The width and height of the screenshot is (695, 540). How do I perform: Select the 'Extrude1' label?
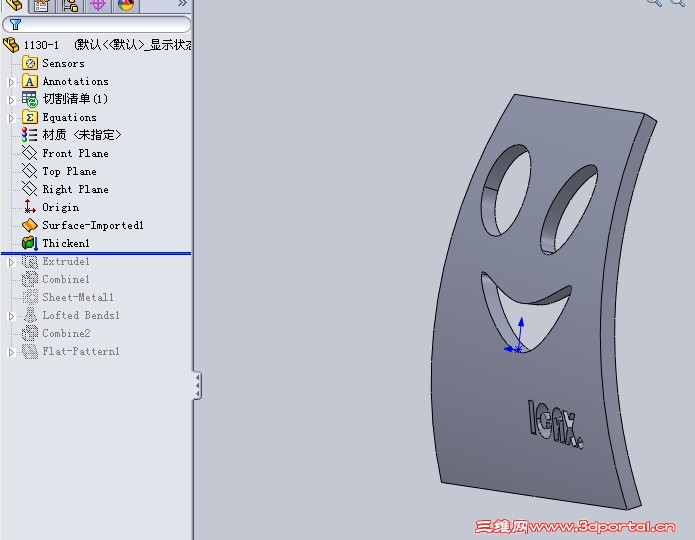point(66,261)
